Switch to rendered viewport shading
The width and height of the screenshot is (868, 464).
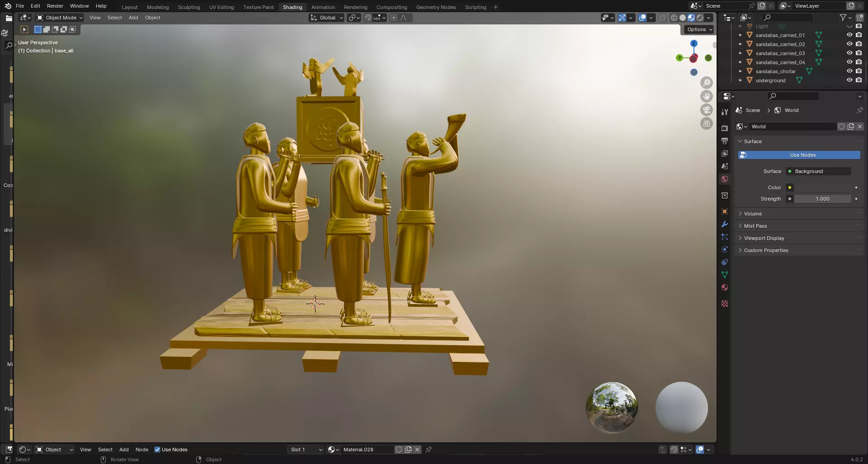click(x=700, y=18)
